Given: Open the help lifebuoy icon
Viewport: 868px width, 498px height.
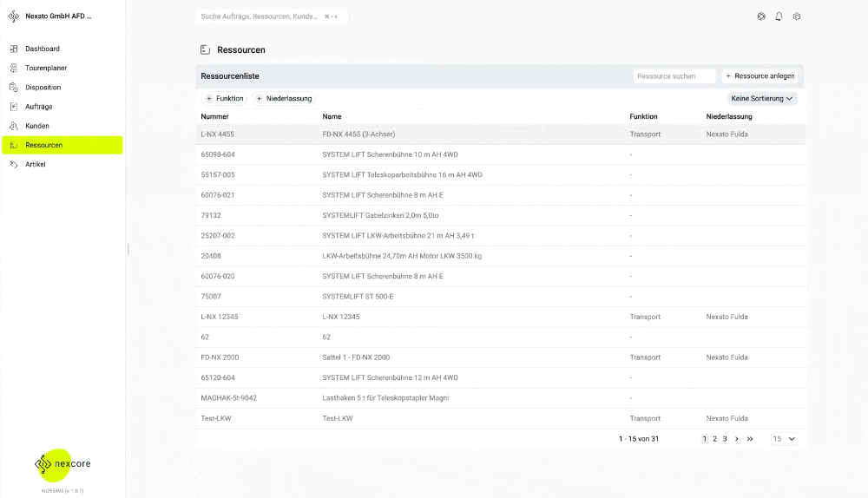Looking at the screenshot, I should (761, 16).
